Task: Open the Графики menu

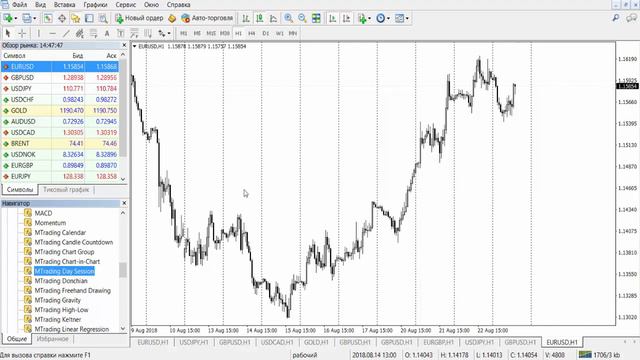Action: click(95, 5)
